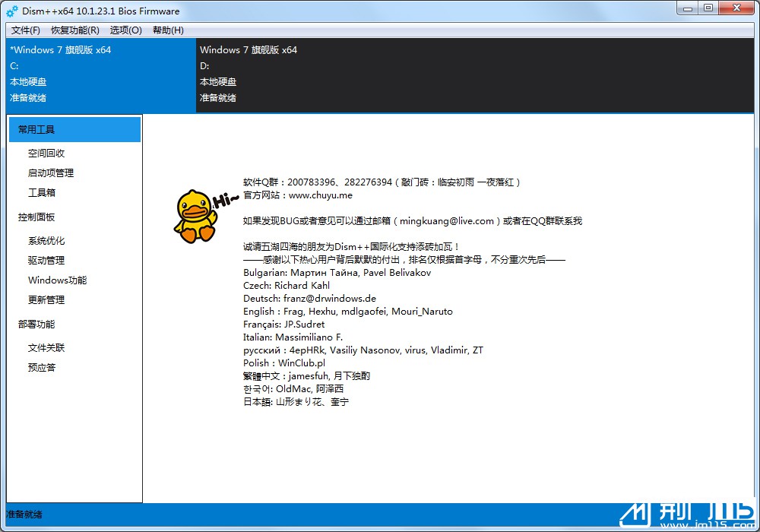Image resolution: width=760 pixels, height=532 pixels.
Task: Click the 准备就绪 status bar text
Action: click(24, 514)
